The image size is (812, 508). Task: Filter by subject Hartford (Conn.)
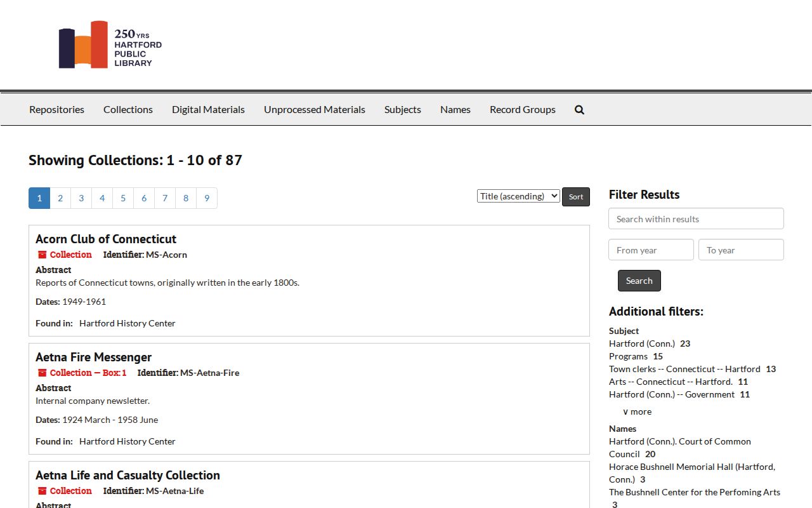(x=642, y=344)
